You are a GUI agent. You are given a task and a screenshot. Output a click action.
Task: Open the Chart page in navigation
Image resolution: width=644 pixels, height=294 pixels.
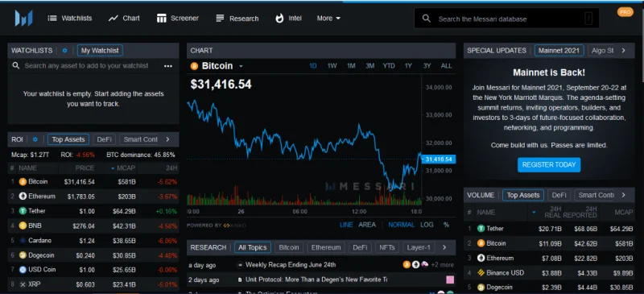[124, 18]
